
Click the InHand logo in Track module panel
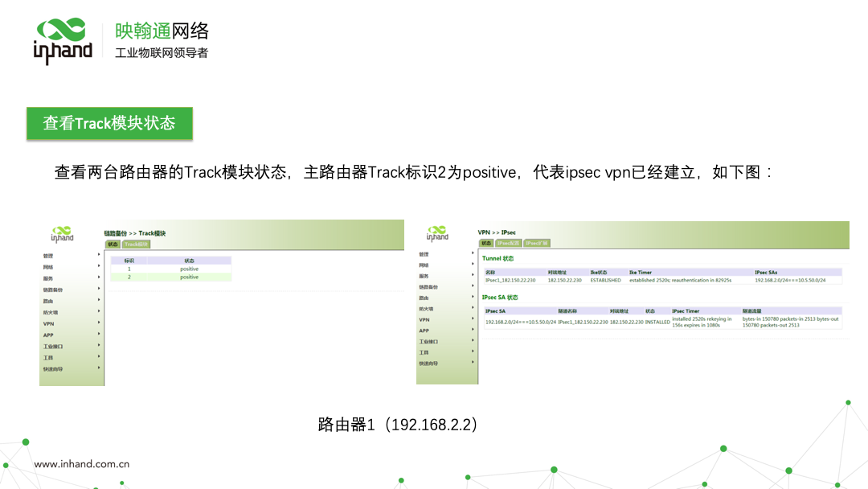coord(62,234)
